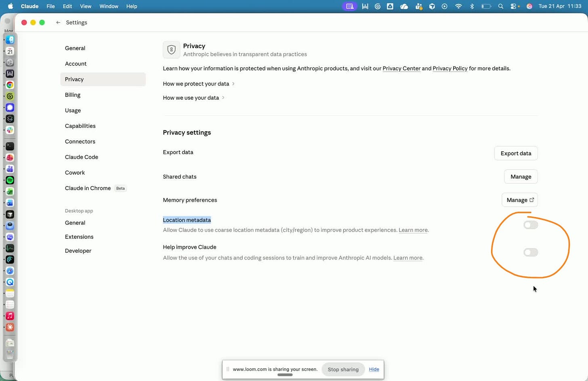Manage Memory preferences
The image size is (588, 381).
520,200
